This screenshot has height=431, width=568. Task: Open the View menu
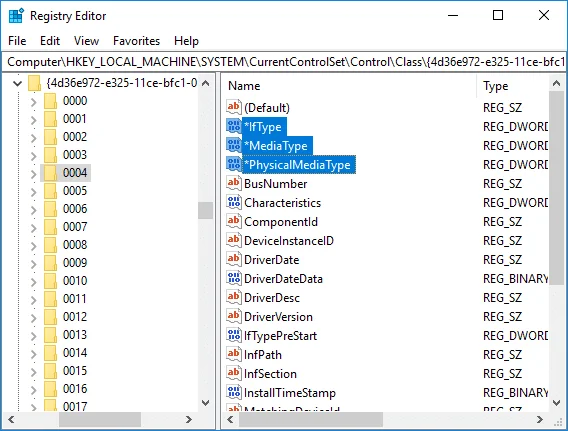point(86,41)
